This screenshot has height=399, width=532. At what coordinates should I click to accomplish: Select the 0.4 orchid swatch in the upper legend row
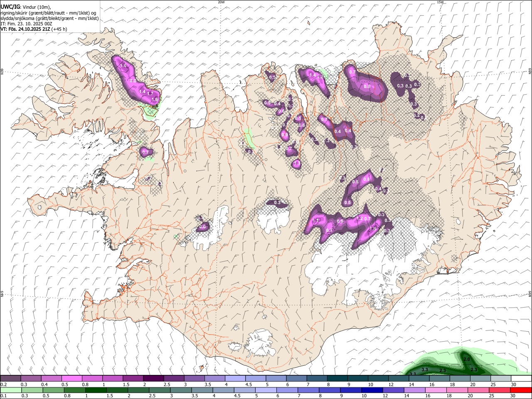[x=51, y=379]
